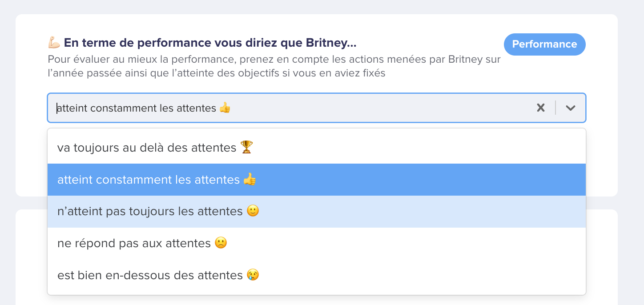This screenshot has height=305, width=644.
Task: Click the thumbs-up emoji inside the select field
Action: [225, 108]
